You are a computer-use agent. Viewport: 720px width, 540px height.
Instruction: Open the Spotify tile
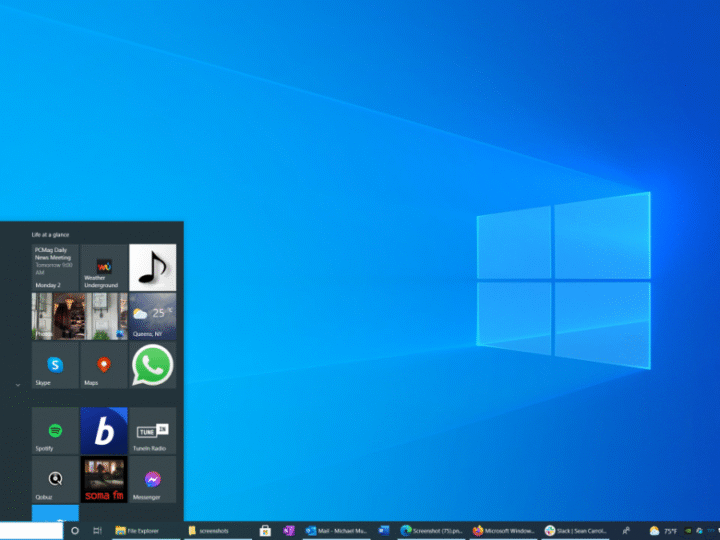(55, 431)
